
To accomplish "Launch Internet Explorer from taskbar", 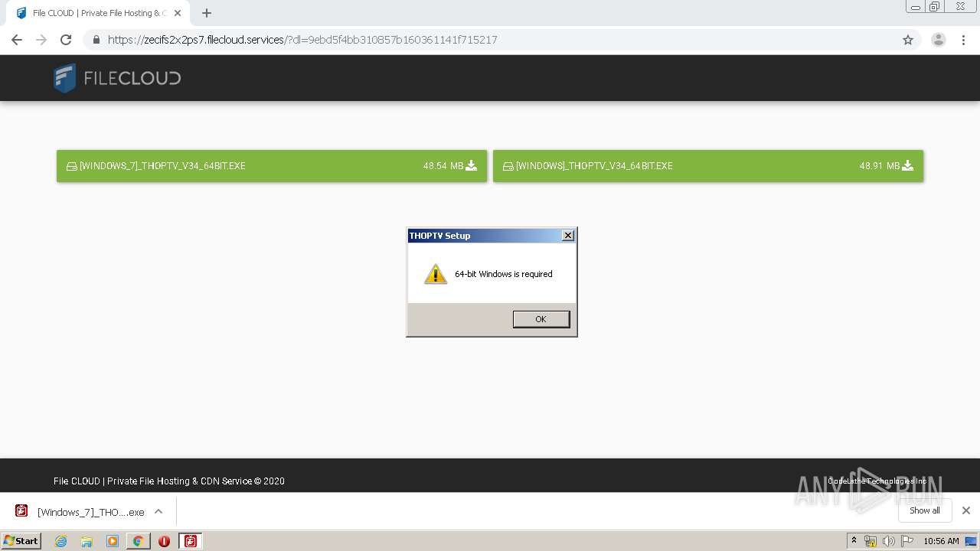I will tap(61, 541).
